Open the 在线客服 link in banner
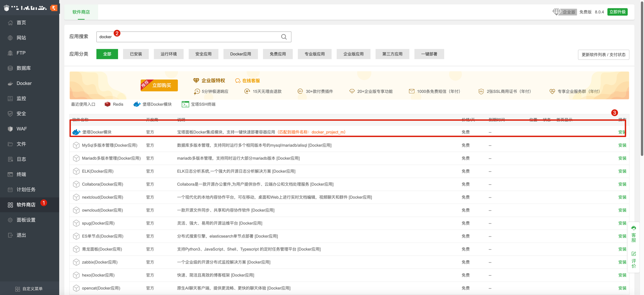Screen dimensions: 644x295 247,81
